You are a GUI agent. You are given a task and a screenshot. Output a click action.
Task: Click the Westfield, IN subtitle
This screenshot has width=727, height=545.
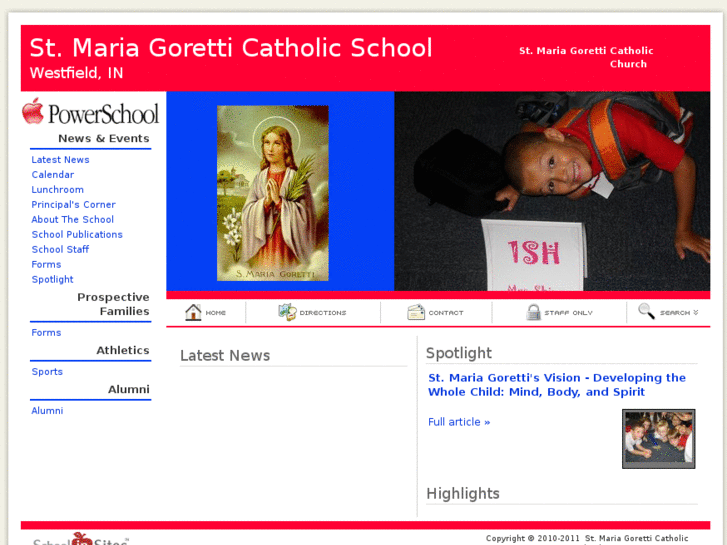77,73
